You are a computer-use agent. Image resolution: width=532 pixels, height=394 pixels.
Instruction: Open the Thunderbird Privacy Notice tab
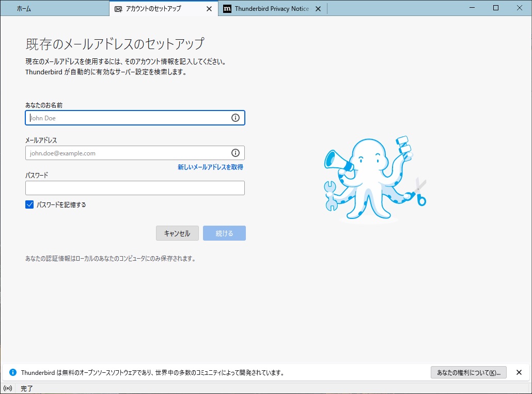point(272,9)
